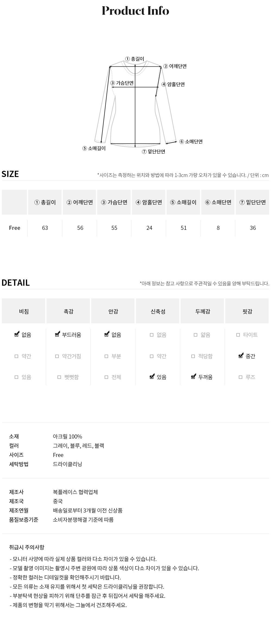Tick the 약간거침 texture checkbox
271x644 pixels.
tap(57, 356)
